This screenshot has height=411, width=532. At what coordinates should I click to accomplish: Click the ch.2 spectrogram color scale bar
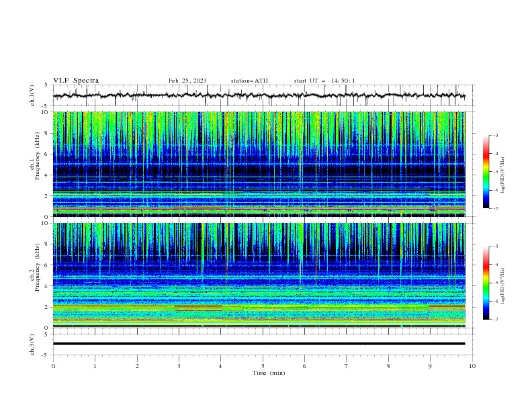click(x=486, y=283)
